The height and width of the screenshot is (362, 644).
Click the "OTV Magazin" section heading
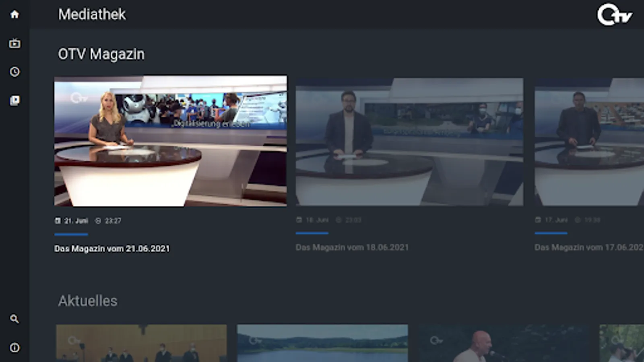coord(101,54)
